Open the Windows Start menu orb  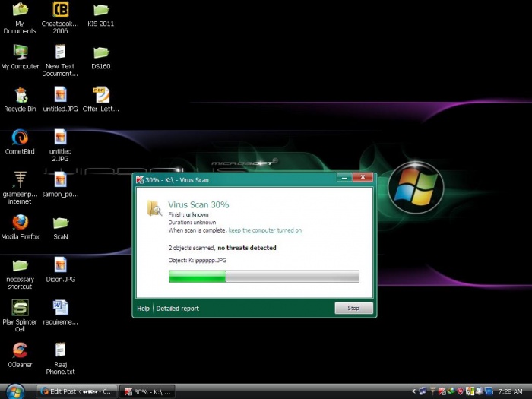pyautogui.click(x=16, y=391)
